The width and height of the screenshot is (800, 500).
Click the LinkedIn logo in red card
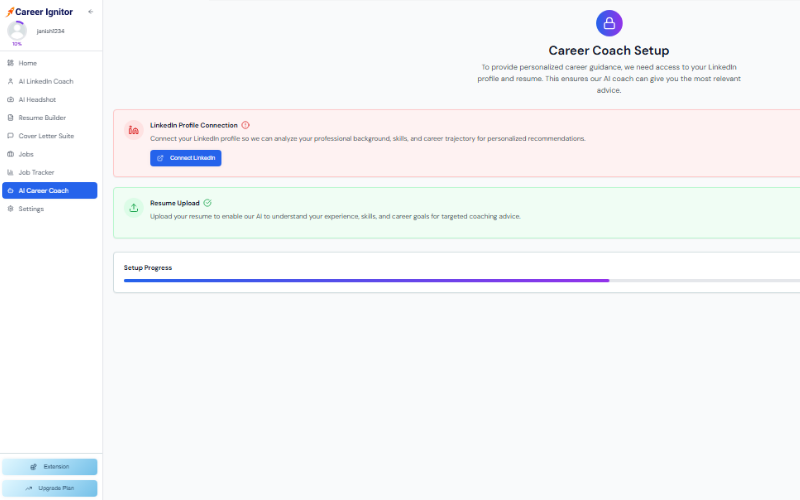[133, 130]
